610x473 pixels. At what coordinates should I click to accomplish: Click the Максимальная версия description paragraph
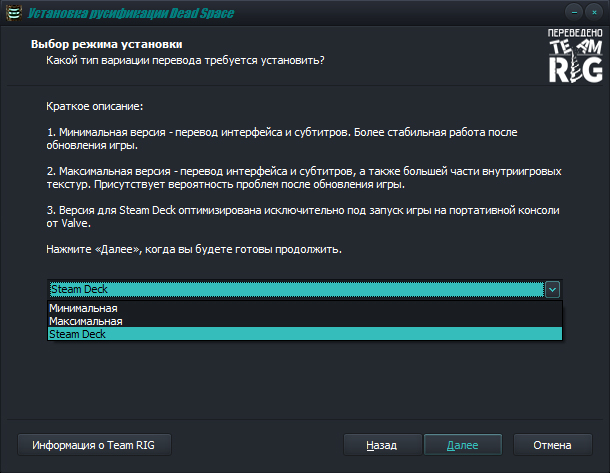pos(296,179)
